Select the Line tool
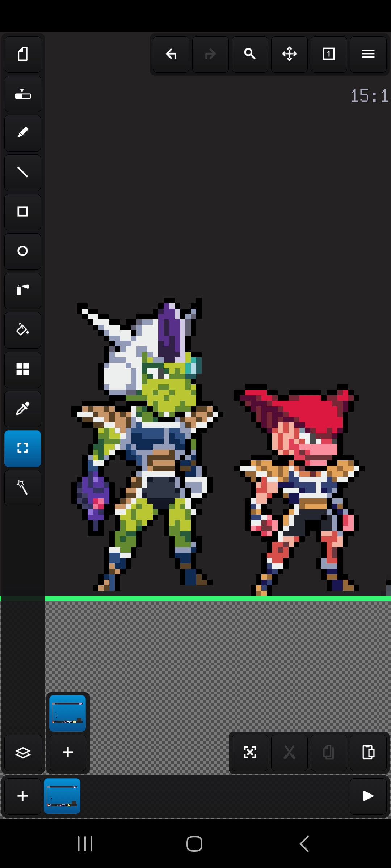The image size is (391, 868). (x=23, y=173)
